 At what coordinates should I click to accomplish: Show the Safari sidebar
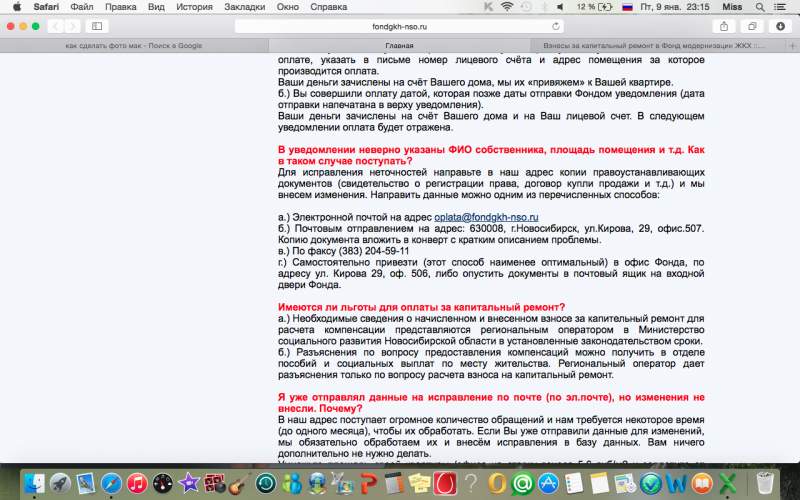pos(97,26)
